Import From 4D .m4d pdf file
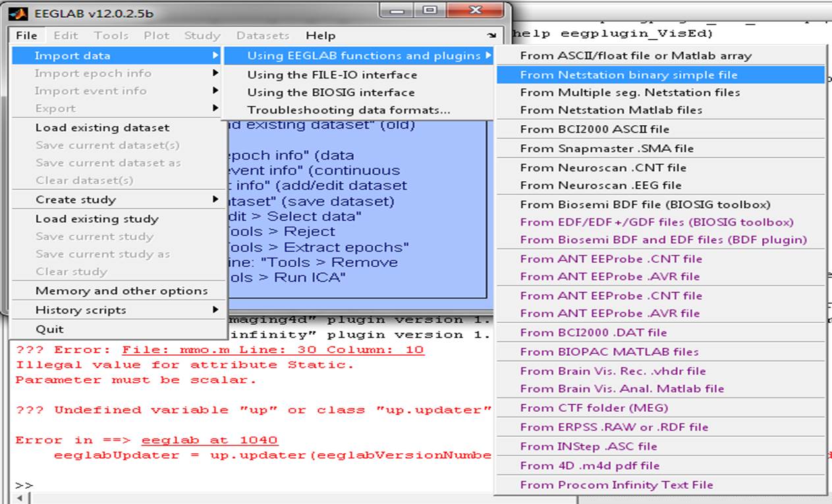Screen dimensions: 832x504 661,465
